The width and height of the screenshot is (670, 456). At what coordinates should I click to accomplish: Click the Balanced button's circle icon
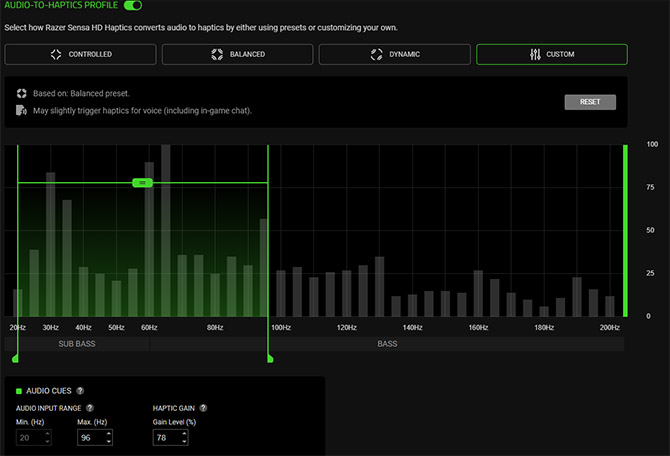[x=217, y=54]
